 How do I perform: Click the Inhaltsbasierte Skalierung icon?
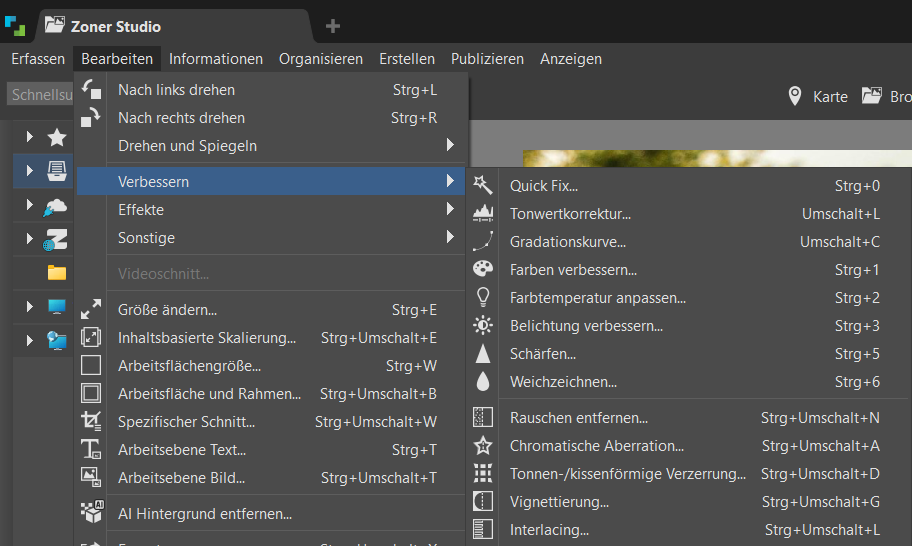pyautogui.click(x=91, y=337)
